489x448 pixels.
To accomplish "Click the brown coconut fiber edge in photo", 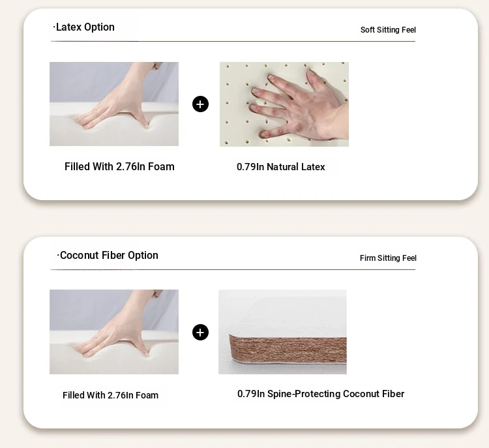I will click(288, 349).
